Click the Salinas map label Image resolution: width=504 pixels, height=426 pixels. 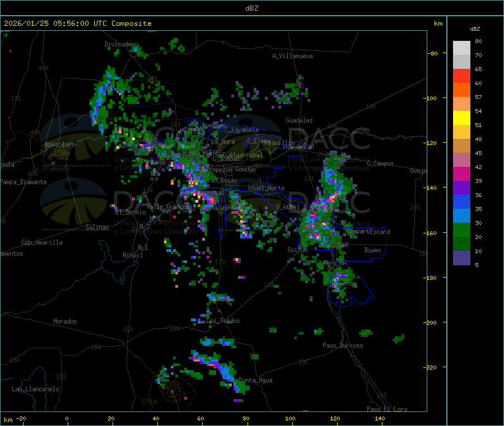[97, 227]
